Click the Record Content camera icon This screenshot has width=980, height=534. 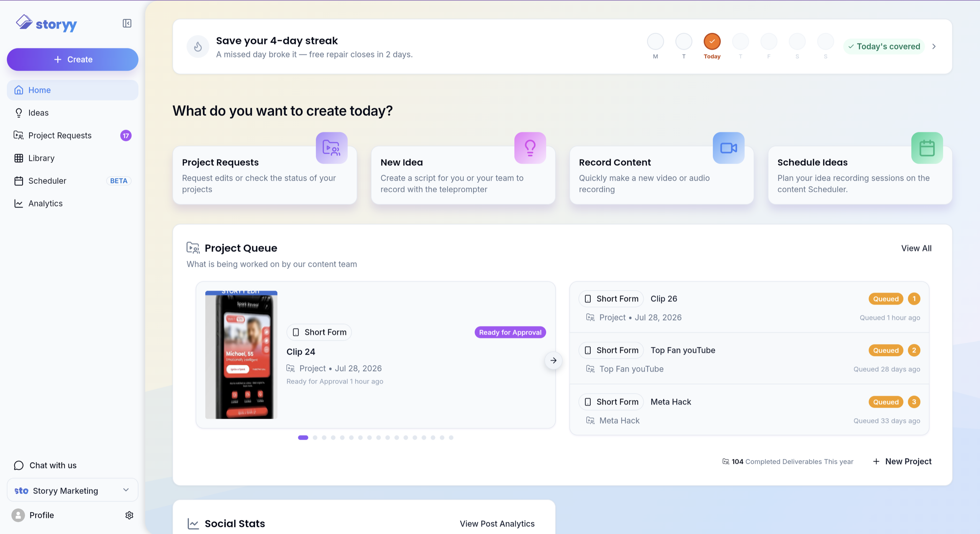728,148
